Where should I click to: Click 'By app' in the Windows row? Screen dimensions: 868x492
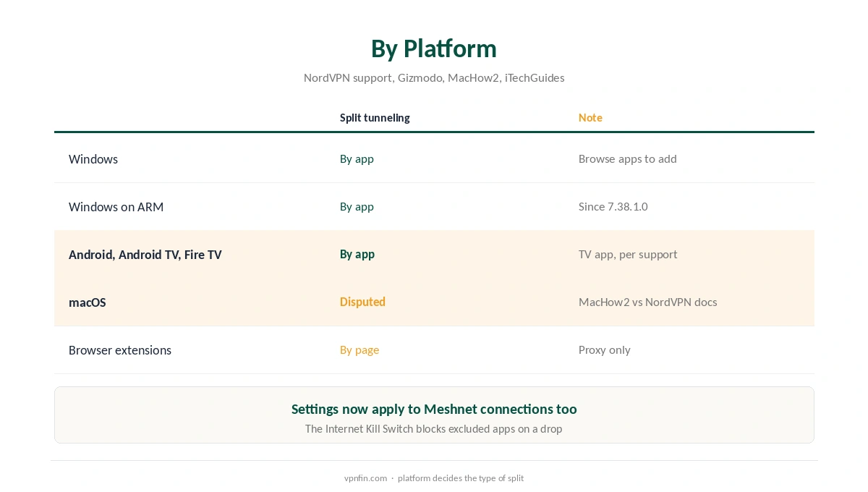coord(357,158)
